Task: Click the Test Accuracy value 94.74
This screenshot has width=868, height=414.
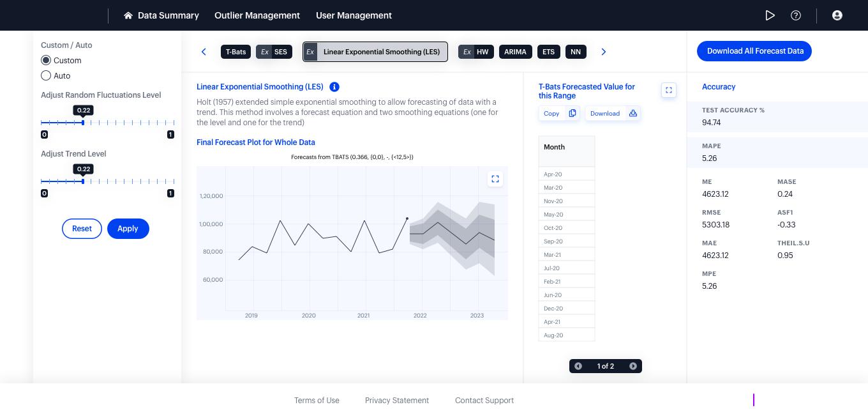Action: 712,123
